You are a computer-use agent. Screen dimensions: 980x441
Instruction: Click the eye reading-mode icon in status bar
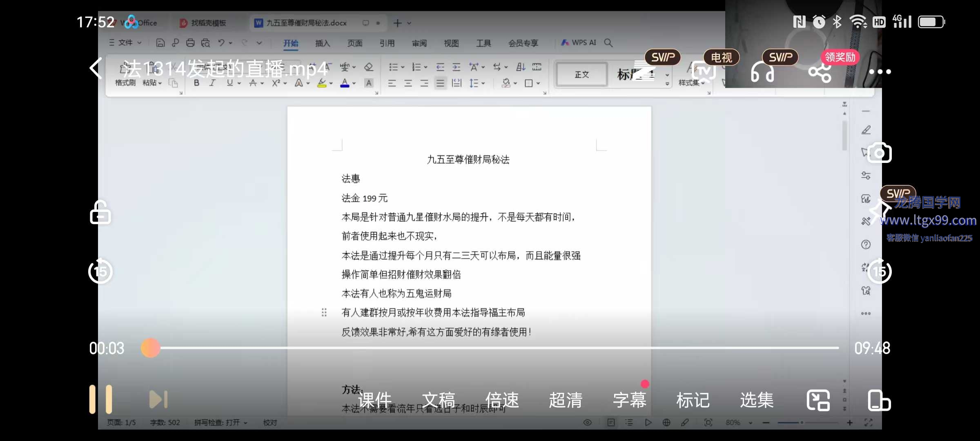pos(588,423)
